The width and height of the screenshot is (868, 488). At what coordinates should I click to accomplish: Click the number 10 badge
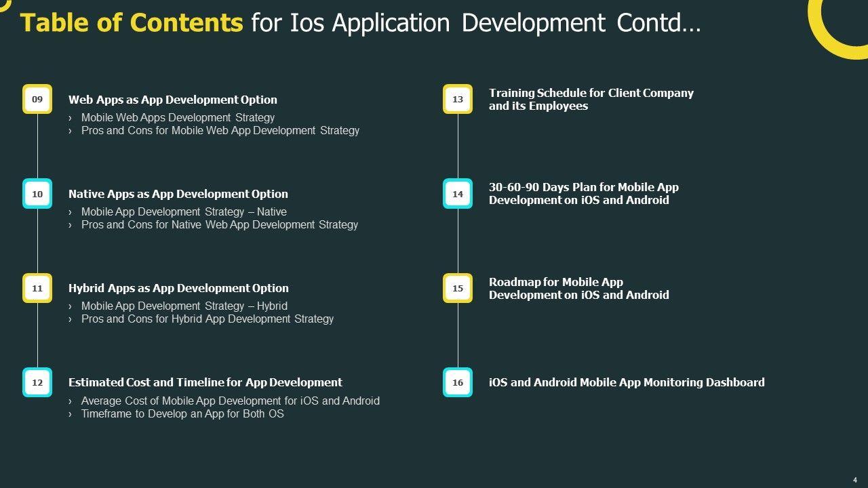(37, 193)
